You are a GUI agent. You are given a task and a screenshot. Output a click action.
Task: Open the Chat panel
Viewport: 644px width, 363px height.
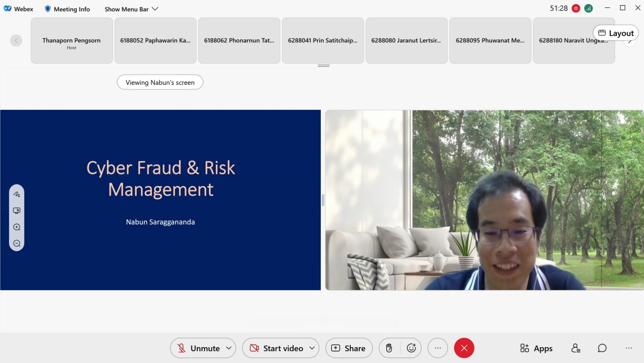[x=602, y=348]
